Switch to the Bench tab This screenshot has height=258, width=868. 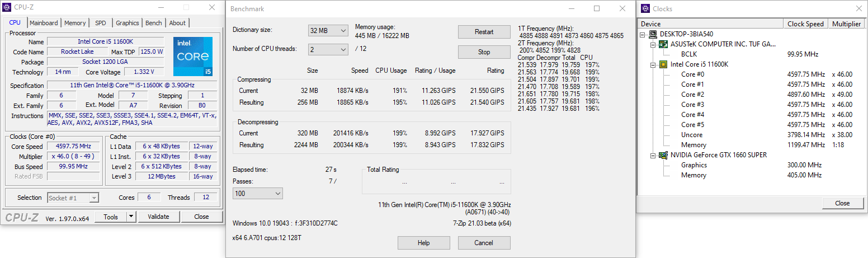coord(153,23)
